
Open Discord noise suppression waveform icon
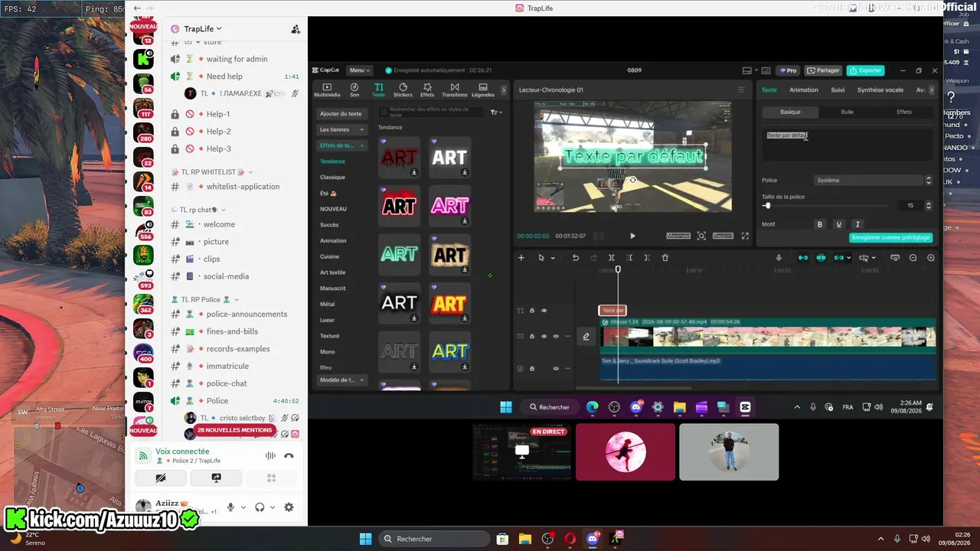pyautogui.click(x=270, y=455)
